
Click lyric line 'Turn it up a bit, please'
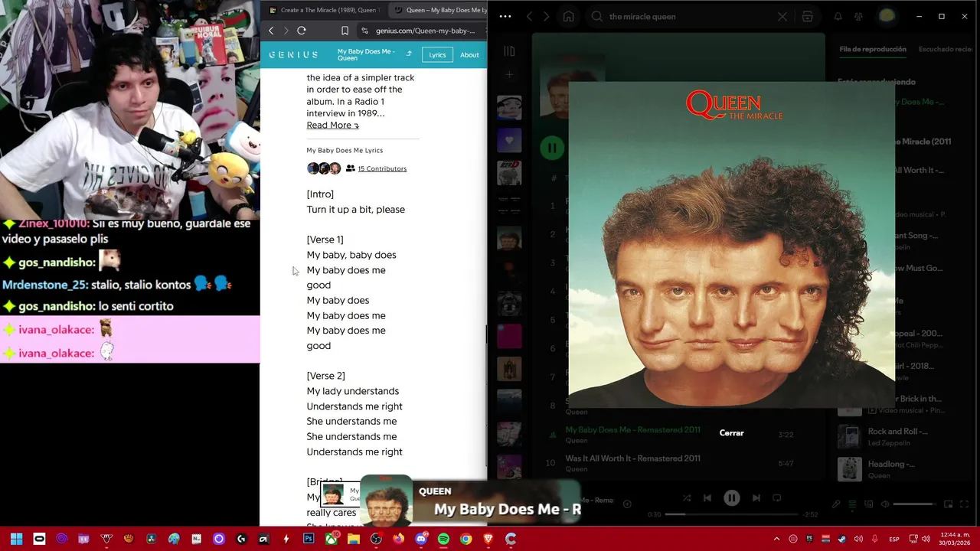pos(356,210)
